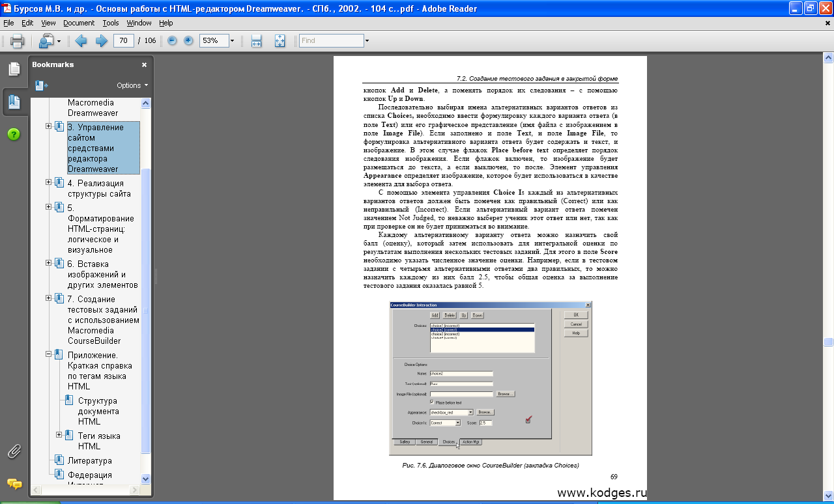The image size is (834, 504).
Task: Open the Tools menu
Action: click(x=111, y=23)
